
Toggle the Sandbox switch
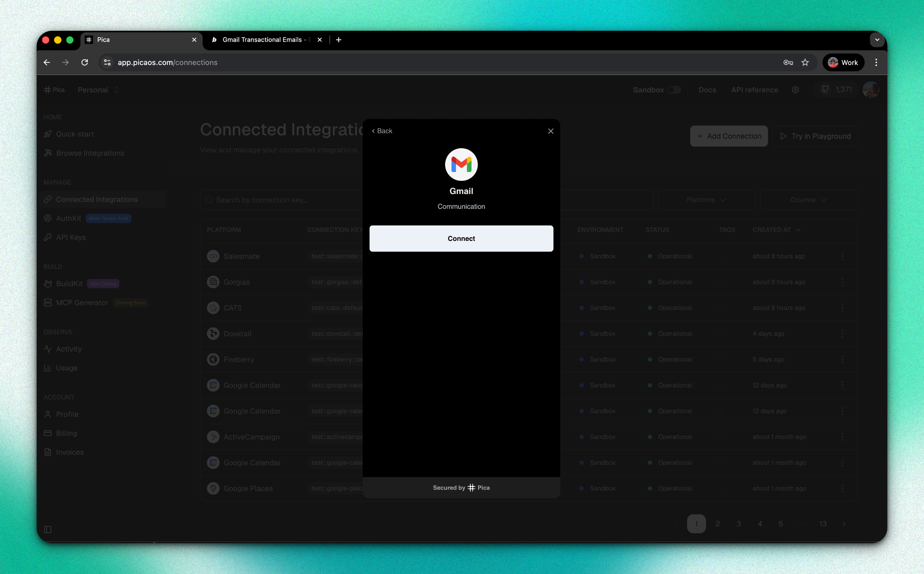[674, 90]
